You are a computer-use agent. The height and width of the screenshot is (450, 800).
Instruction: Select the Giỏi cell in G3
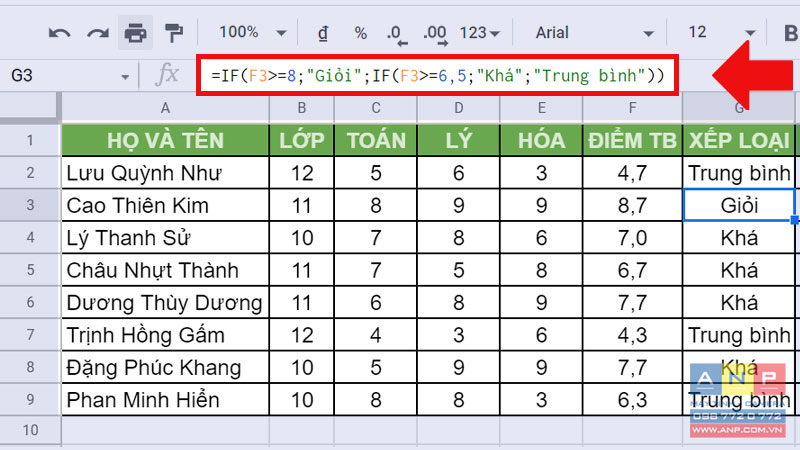(x=738, y=206)
